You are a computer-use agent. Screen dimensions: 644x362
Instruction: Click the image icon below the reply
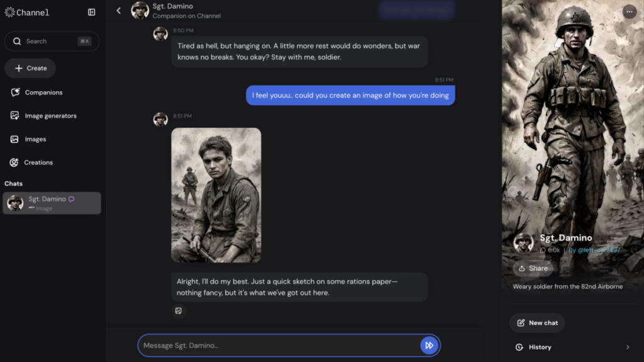tap(179, 310)
